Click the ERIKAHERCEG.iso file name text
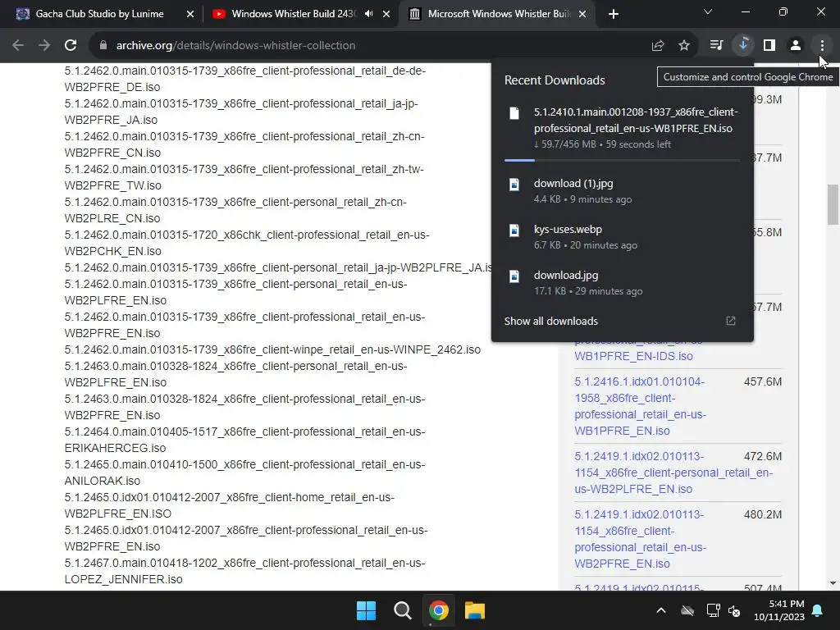This screenshot has width=840, height=630. click(115, 448)
